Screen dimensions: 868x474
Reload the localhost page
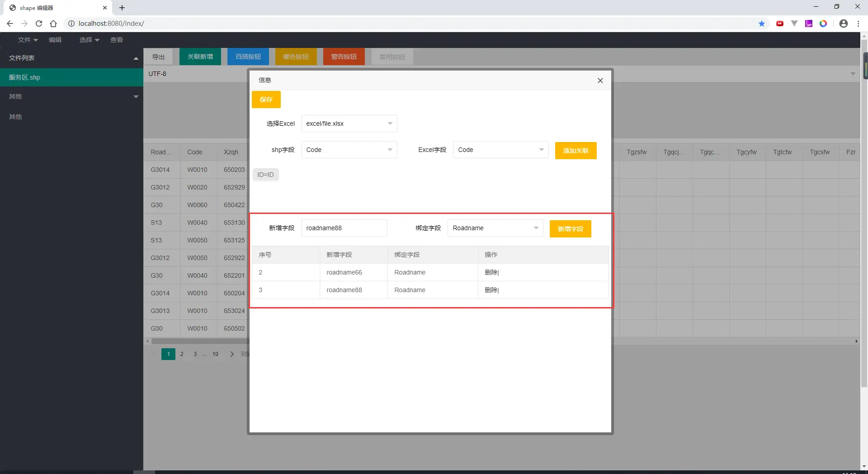coord(39,24)
